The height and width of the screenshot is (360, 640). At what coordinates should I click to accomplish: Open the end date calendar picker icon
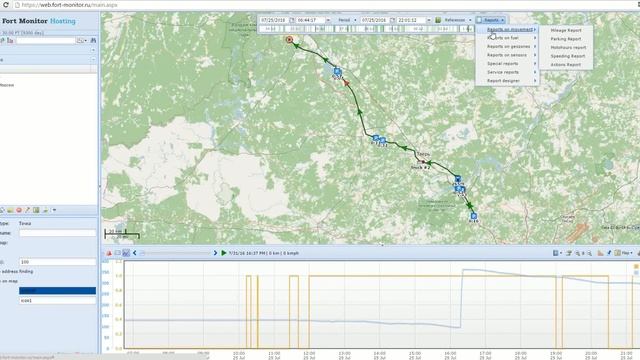(392, 20)
